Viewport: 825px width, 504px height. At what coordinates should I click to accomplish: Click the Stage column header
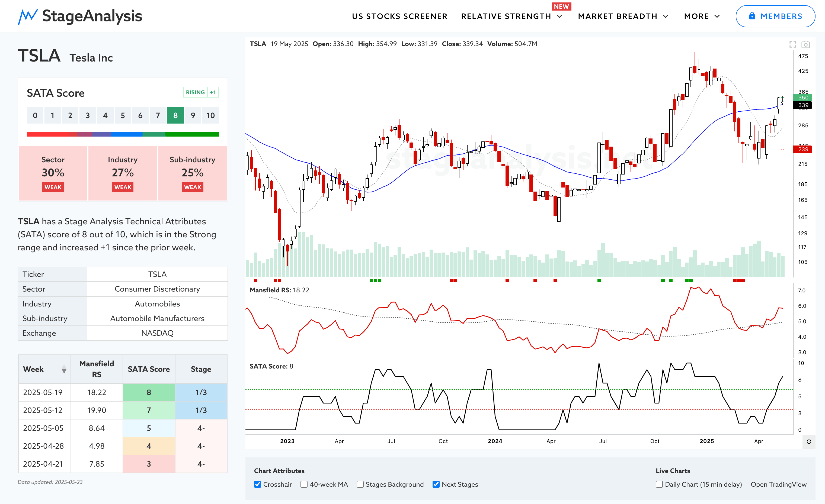[x=201, y=369]
